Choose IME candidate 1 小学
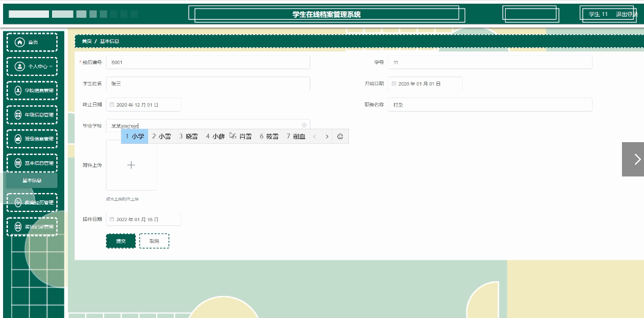 [x=135, y=137]
